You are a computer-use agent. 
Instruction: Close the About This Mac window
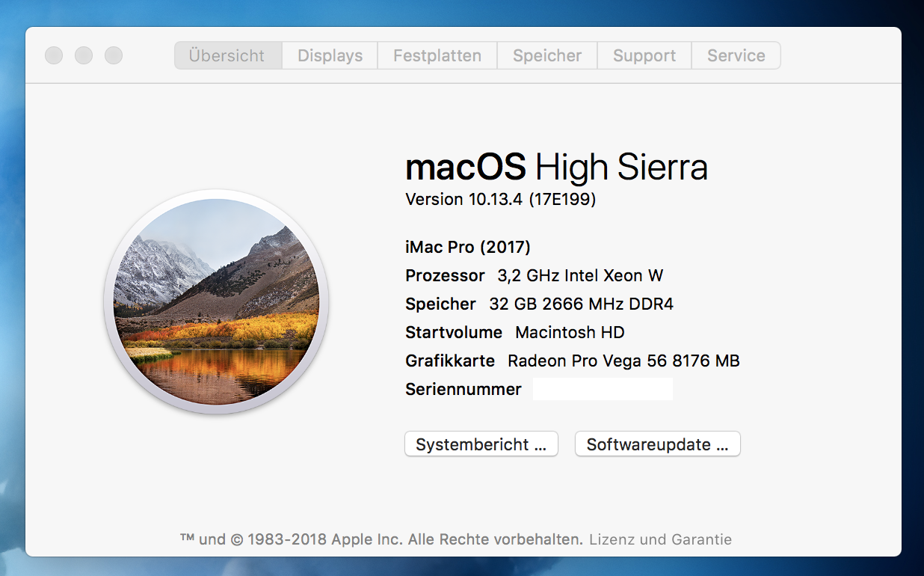coord(54,55)
